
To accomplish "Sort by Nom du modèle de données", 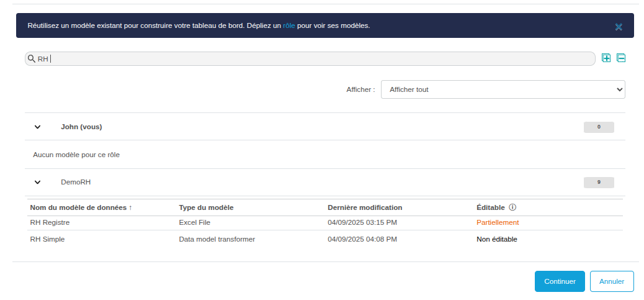I will tap(81, 207).
